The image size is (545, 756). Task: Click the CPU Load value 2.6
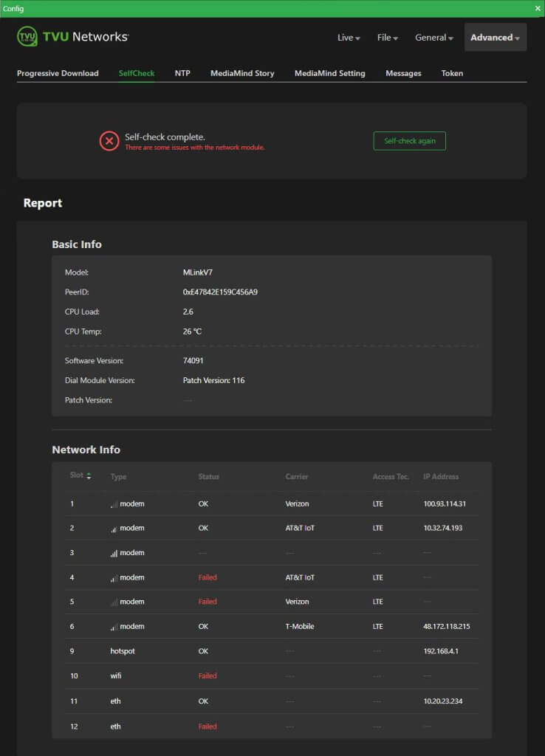(x=188, y=312)
